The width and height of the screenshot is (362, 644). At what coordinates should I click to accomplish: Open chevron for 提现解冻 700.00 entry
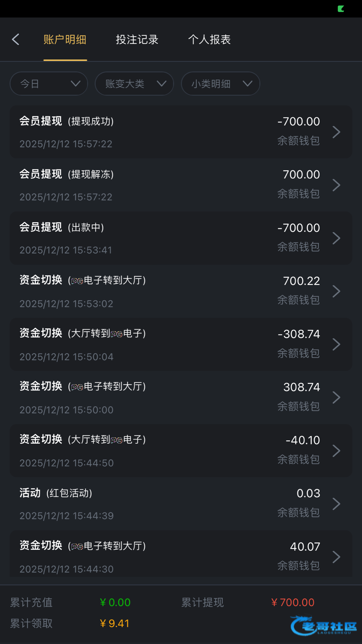(x=336, y=185)
